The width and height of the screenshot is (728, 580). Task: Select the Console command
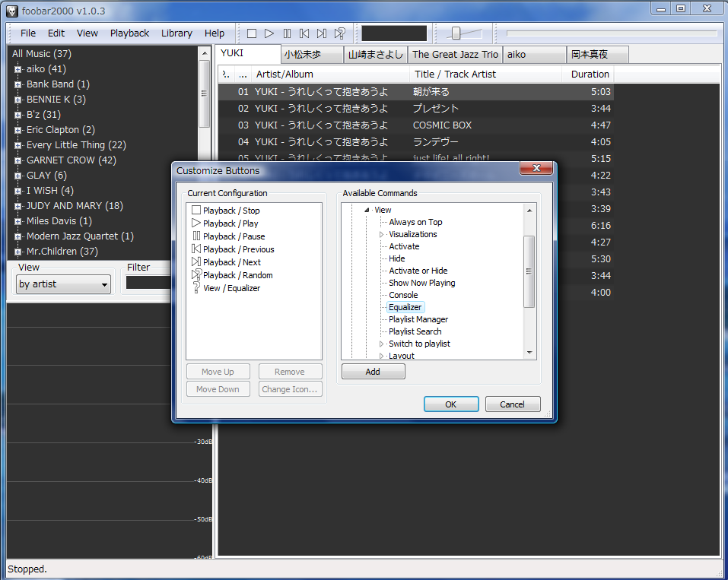[403, 295]
